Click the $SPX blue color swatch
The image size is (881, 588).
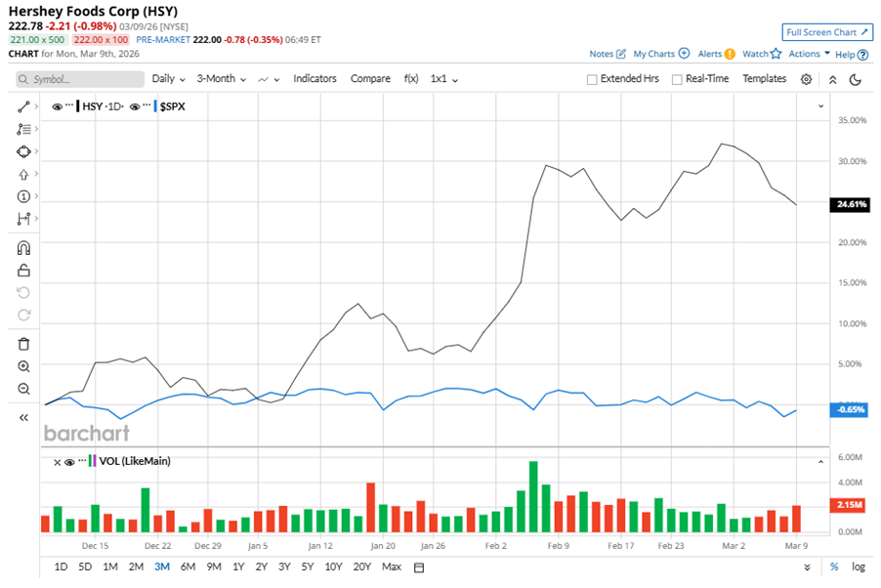click(155, 106)
